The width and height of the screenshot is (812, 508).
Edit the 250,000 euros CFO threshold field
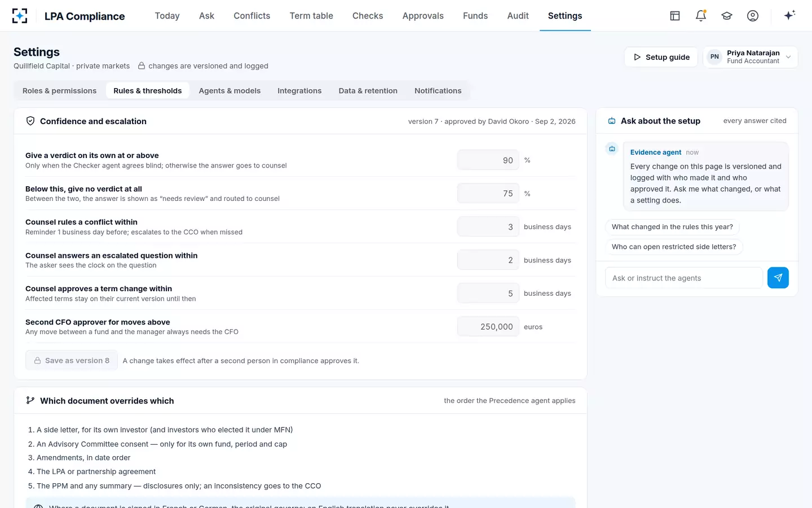[488, 327]
